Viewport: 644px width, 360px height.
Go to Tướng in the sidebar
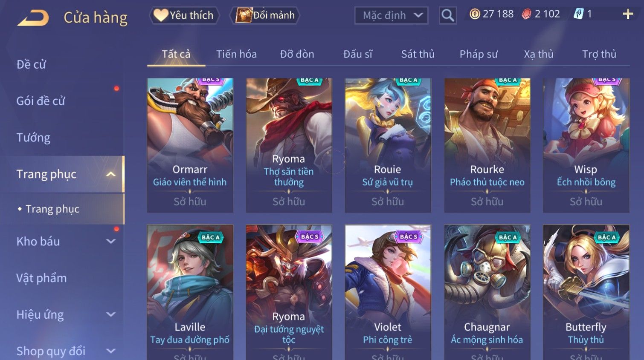tap(33, 138)
